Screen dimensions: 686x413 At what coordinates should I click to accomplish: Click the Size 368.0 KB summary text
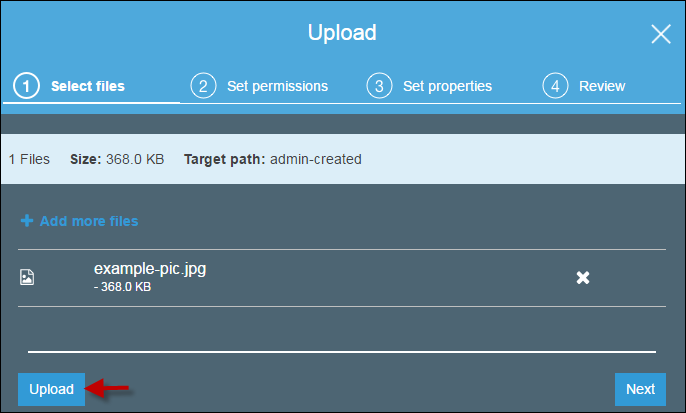tap(117, 159)
